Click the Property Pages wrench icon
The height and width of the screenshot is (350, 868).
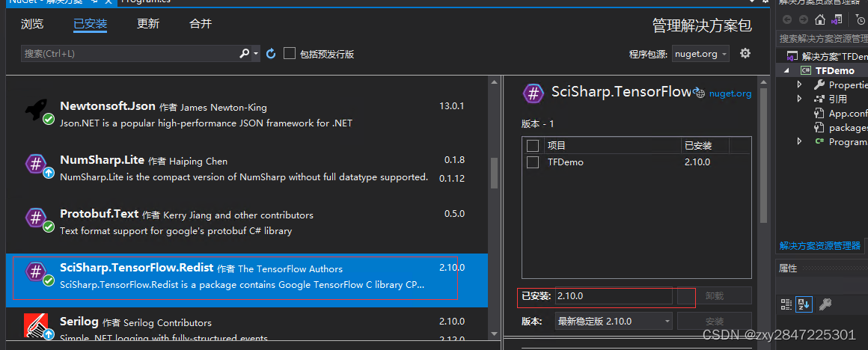tap(825, 304)
